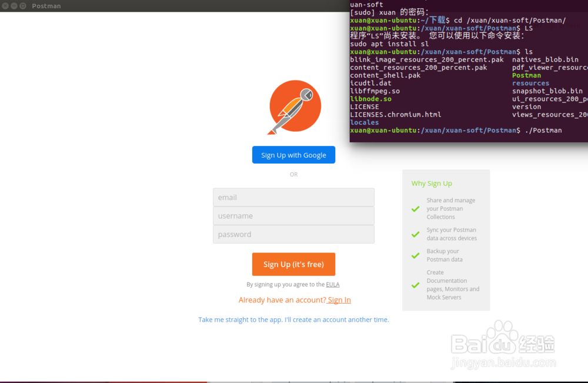Maximize the Postman window

(x=24, y=6)
